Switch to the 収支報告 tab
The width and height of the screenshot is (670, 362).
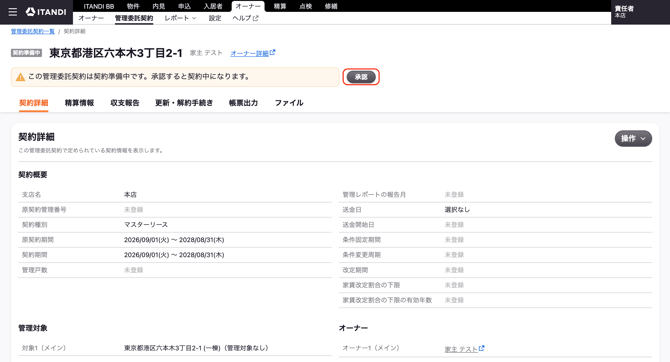click(125, 103)
